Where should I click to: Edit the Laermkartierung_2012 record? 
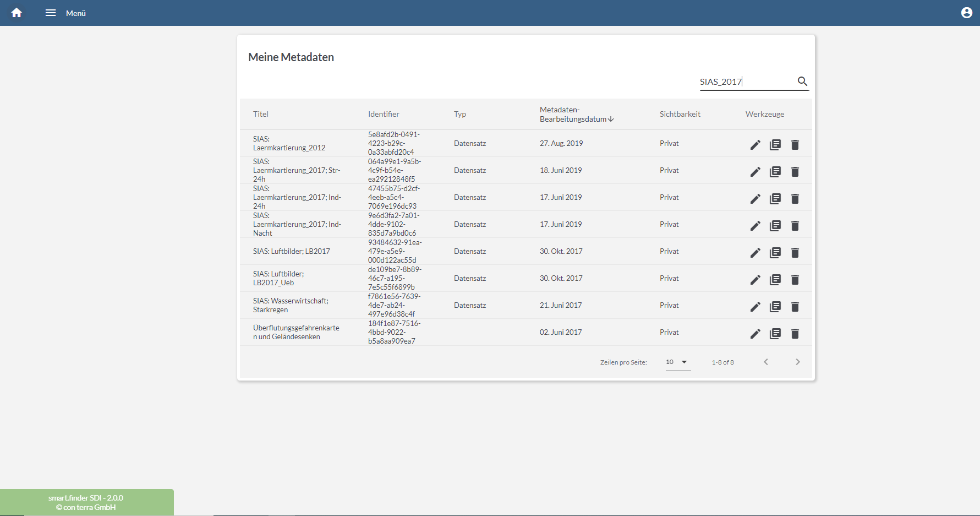point(755,145)
